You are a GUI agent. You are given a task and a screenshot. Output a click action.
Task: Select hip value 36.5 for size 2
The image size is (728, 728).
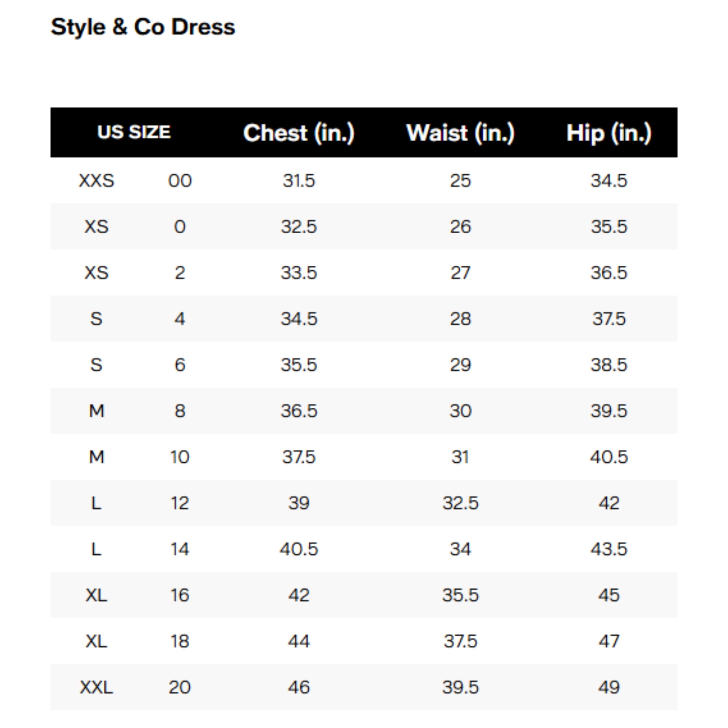click(x=609, y=273)
